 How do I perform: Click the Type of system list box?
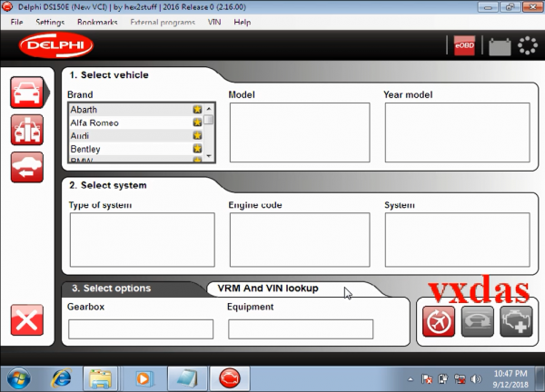(143, 240)
